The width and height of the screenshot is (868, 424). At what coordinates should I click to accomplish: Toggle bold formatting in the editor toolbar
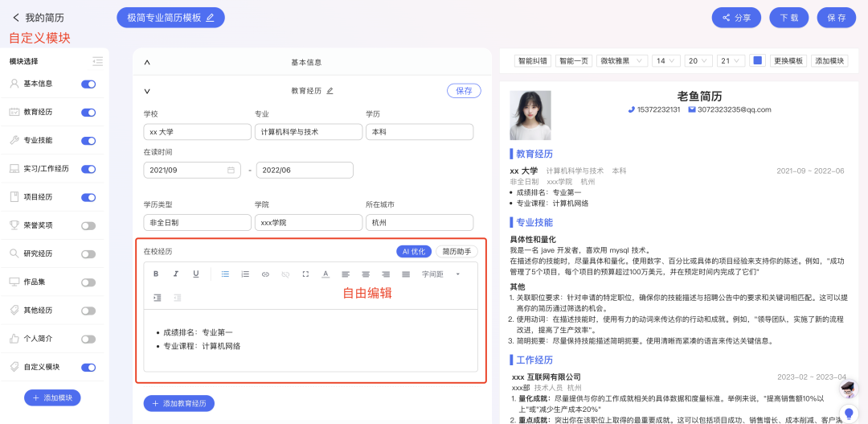point(156,274)
